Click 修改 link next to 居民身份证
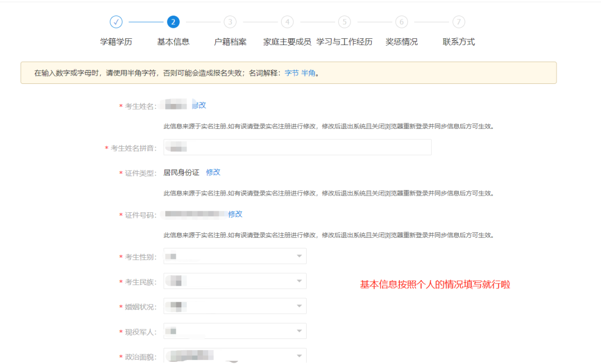 click(213, 172)
